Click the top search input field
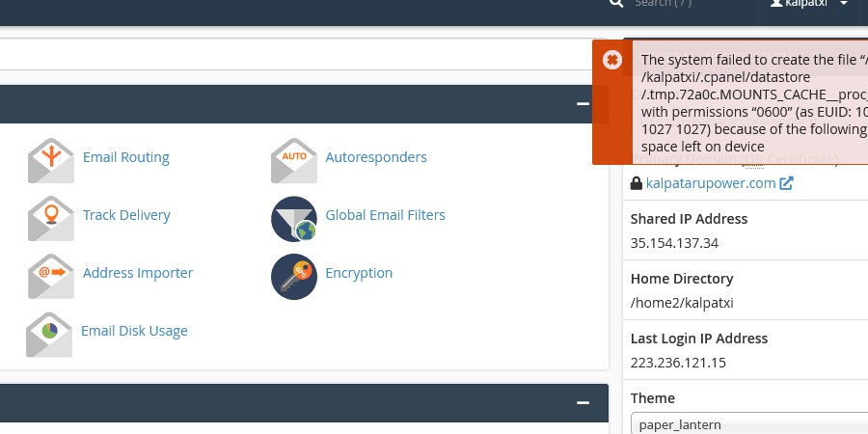The height and width of the screenshot is (434, 868). (690, 5)
